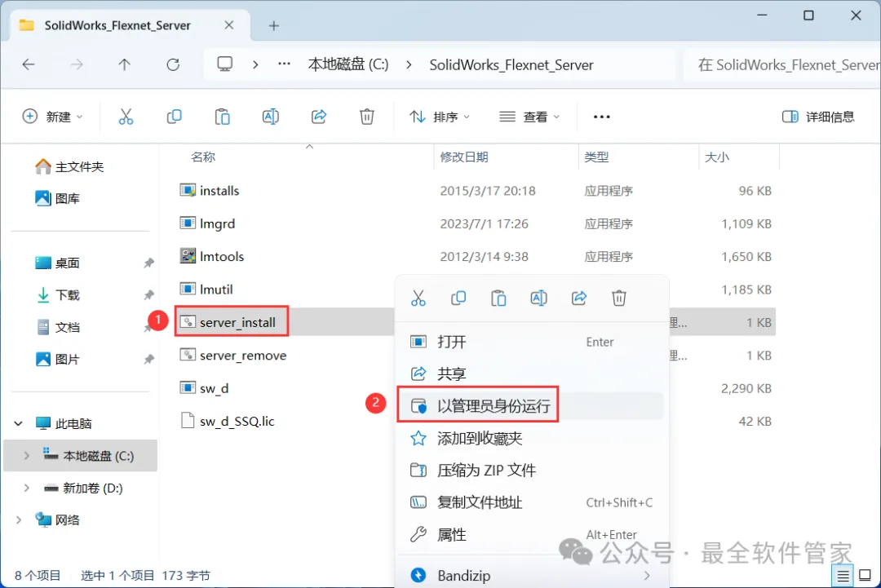Click the Share icon in the context menu top row
The image size is (881, 588).
pyautogui.click(x=578, y=298)
